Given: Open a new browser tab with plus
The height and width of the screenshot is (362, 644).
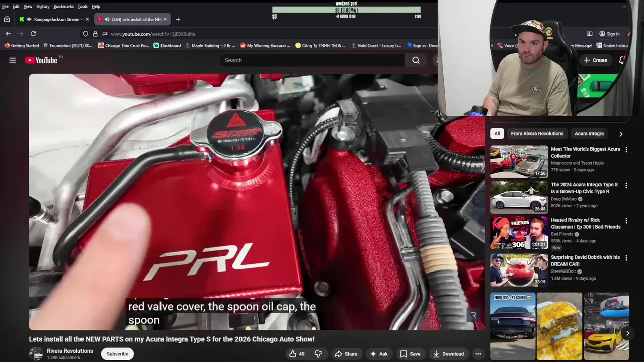Looking at the screenshot, I should 178,19.
